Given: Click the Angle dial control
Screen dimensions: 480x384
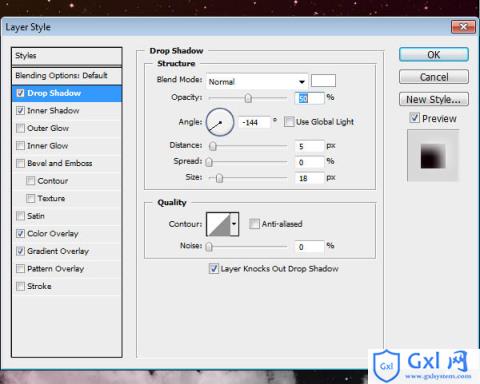Looking at the screenshot, I should click(220, 122).
